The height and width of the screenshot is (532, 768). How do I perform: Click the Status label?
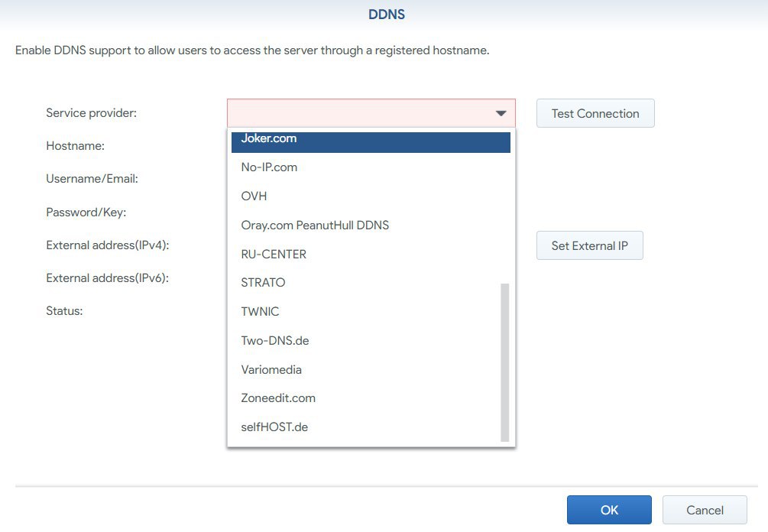pyautogui.click(x=64, y=310)
